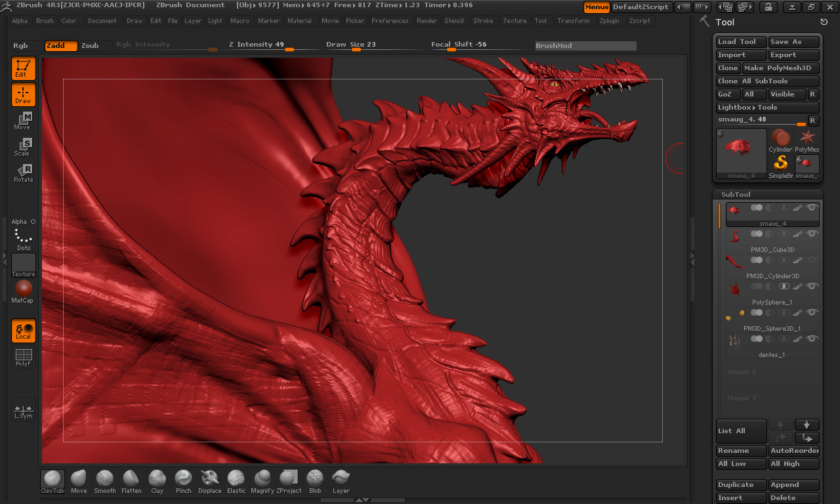Viewport: 840px width, 504px height.
Task: Toggle Local symmetry L.Sym button
Action: click(23, 410)
